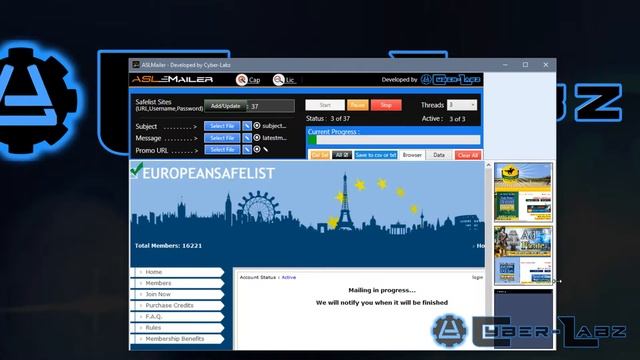Click the Save to csv or txt button
The height and width of the screenshot is (360, 640).
(x=376, y=155)
